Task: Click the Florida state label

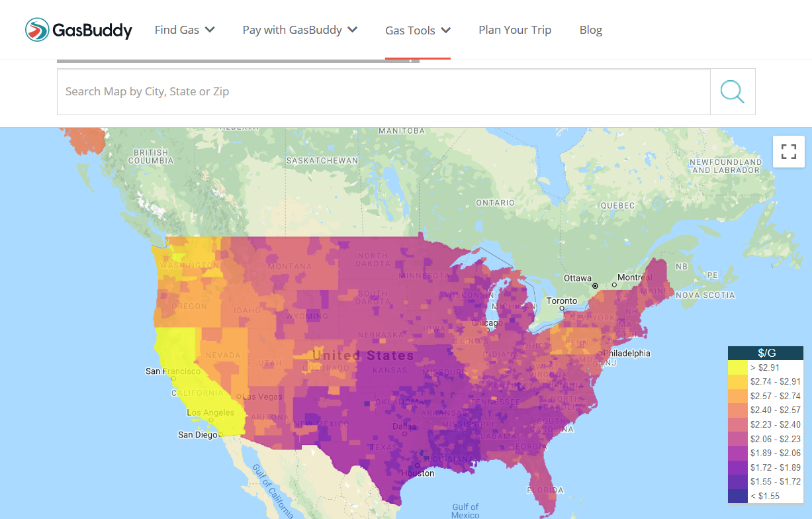Action: [546, 491]
